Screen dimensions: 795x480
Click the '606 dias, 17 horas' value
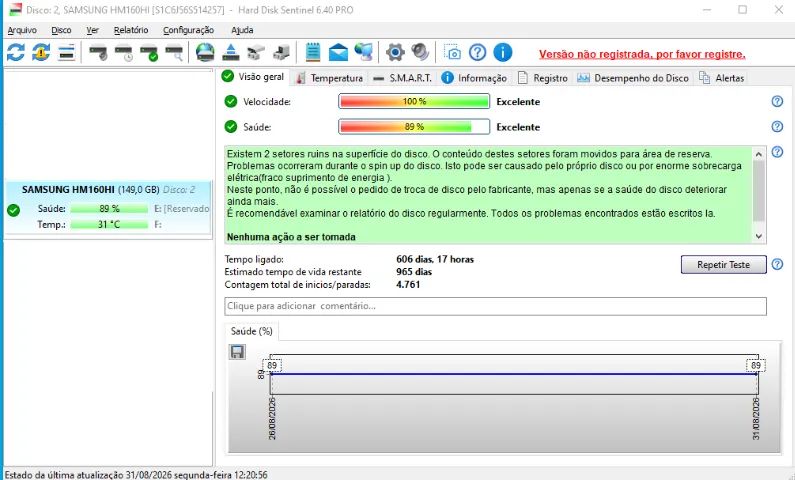click(435, 259)
